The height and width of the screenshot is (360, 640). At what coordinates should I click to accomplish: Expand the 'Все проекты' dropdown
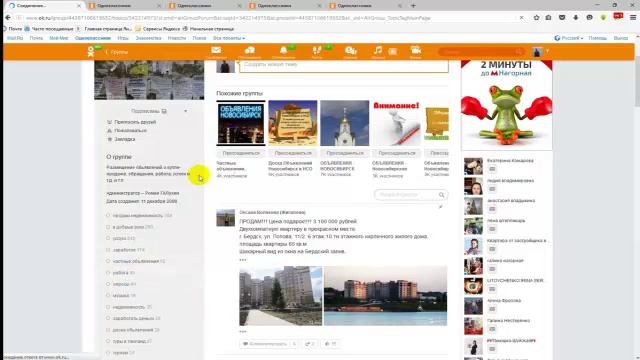(x=229, y=38)
